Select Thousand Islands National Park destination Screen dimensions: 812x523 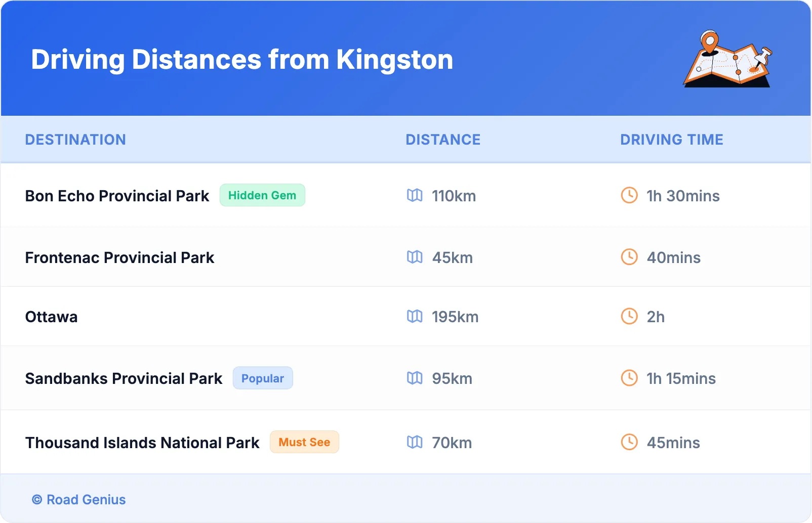coord(142,443)
